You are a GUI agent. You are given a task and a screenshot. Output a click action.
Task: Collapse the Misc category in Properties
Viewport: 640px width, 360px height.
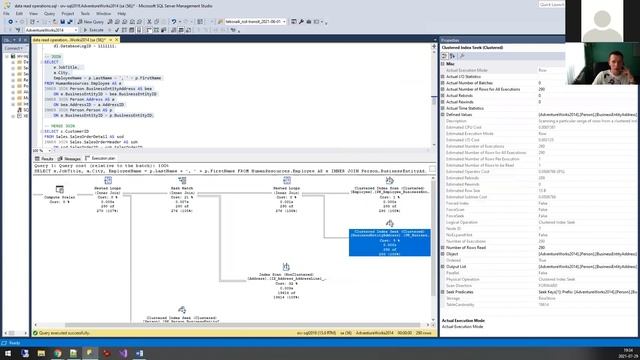[443, 64]
